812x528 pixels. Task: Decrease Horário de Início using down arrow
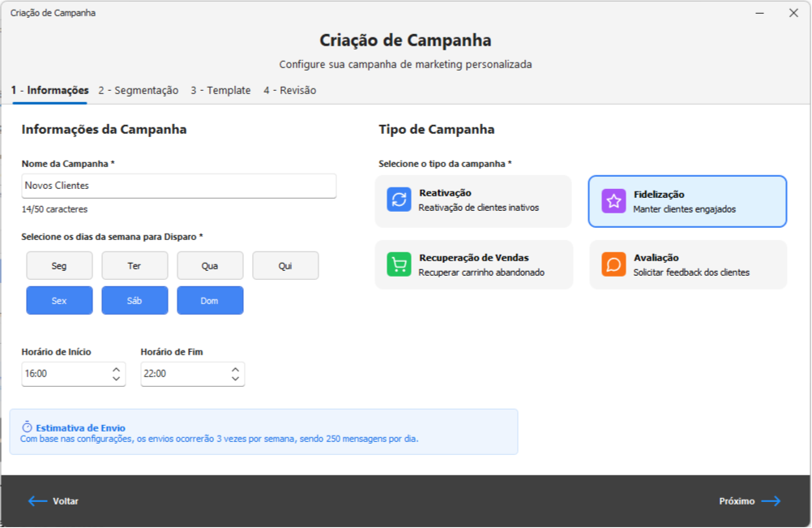pyautogui.click(x=116, y=379)
